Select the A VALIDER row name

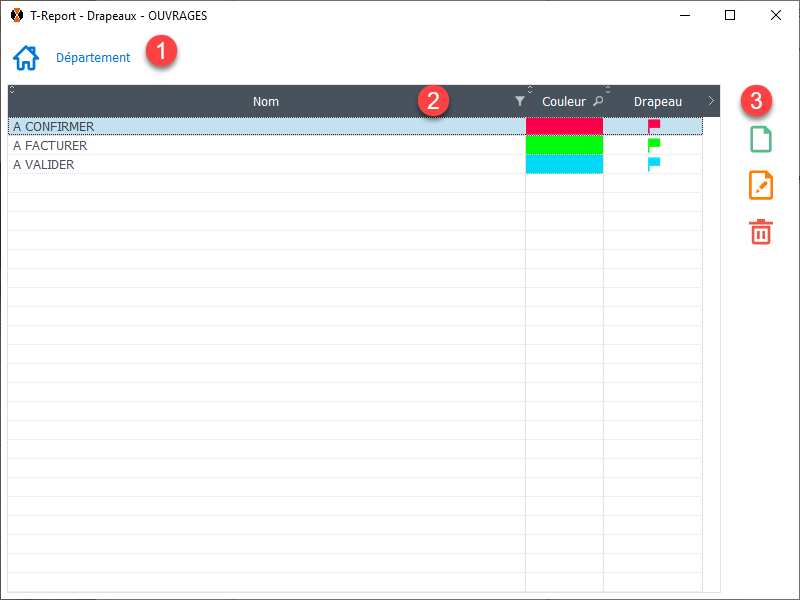(44, 165)
